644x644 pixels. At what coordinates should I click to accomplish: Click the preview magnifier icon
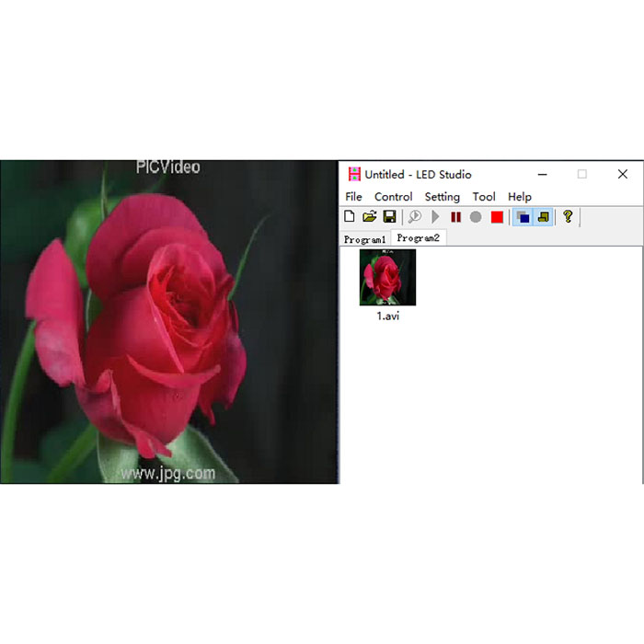(x=415, y=216)
